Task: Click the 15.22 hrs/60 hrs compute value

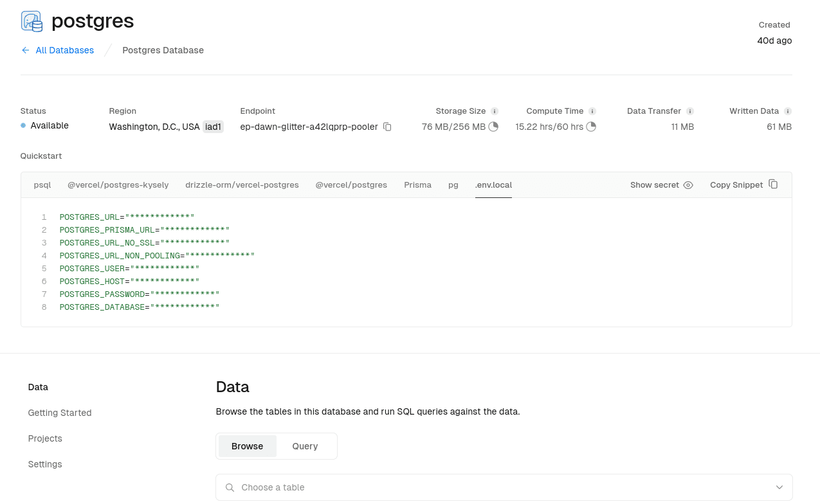Action: pos(549,127)
